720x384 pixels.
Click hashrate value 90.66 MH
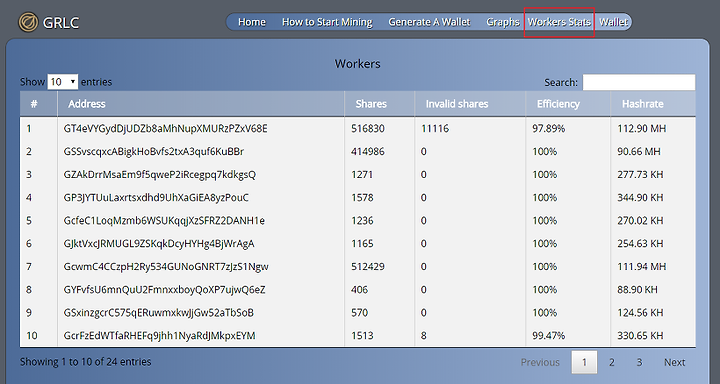point(639,152)
